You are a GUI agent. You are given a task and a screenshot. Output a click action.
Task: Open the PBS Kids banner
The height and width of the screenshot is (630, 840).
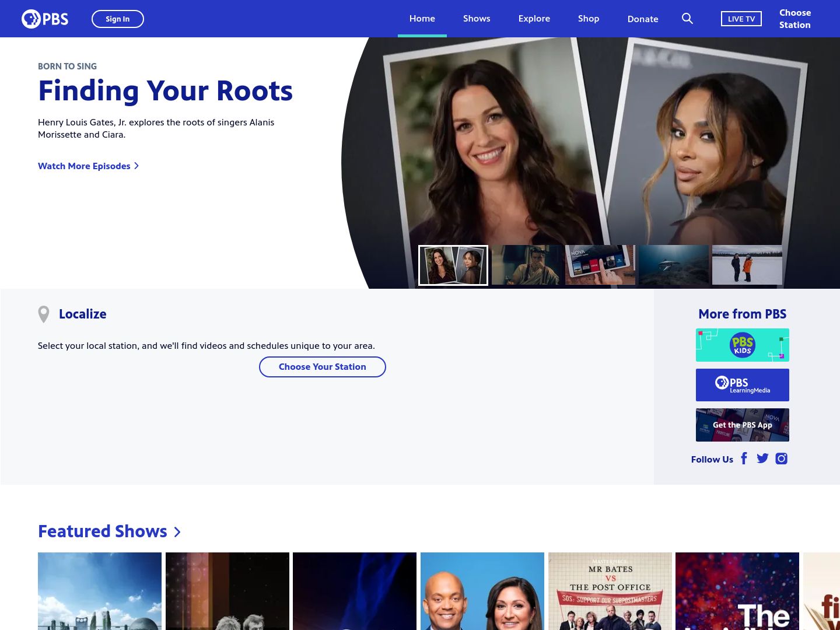(x=742, y=345)
